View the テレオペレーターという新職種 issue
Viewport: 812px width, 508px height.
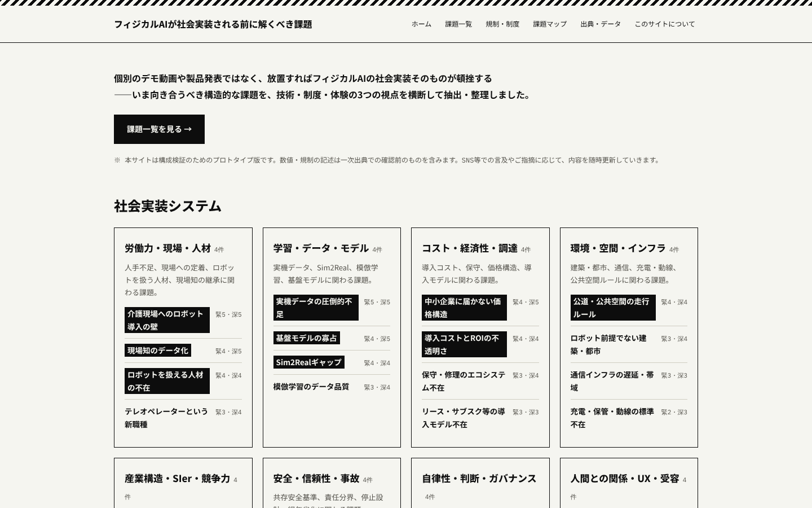tap(167, 418)
